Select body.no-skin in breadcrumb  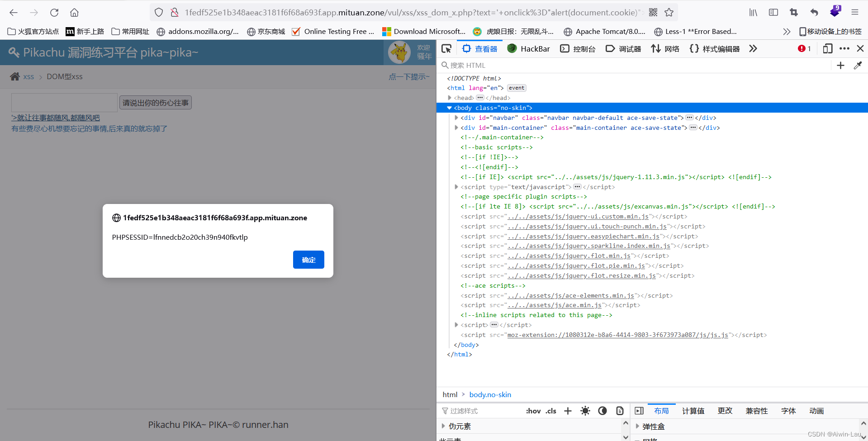pos(490,394)
